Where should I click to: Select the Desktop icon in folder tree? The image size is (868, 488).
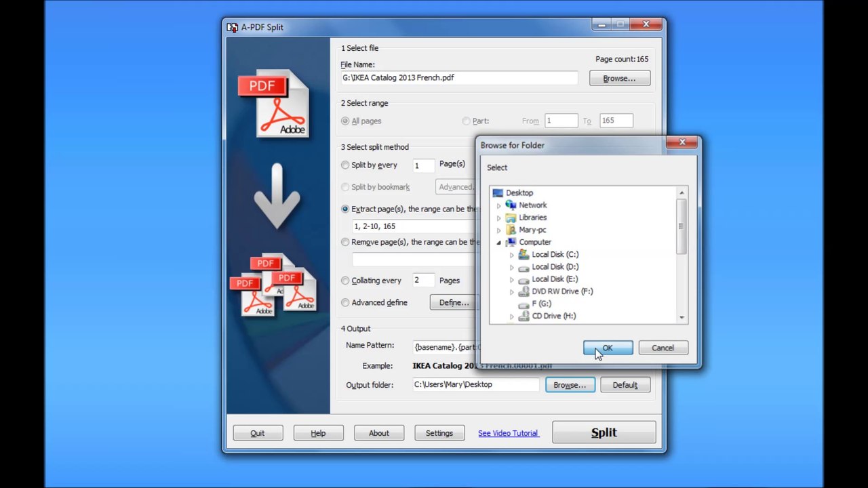[498, 193]
